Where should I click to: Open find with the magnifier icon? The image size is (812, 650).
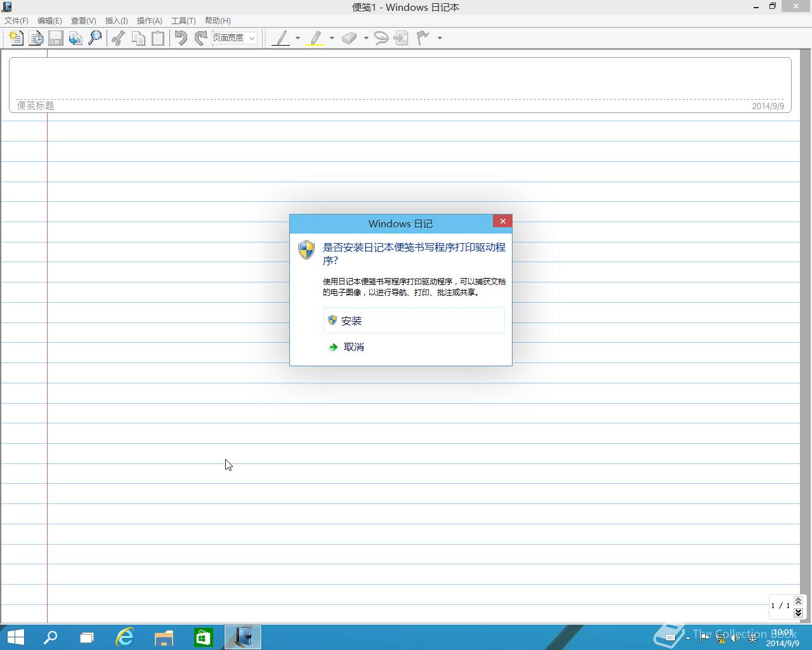tap(95, 38)
